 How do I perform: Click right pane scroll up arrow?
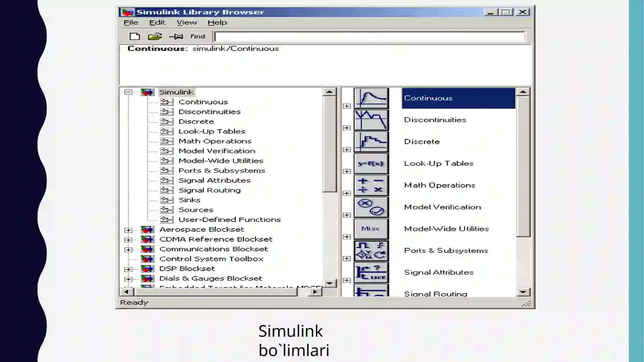523,92
